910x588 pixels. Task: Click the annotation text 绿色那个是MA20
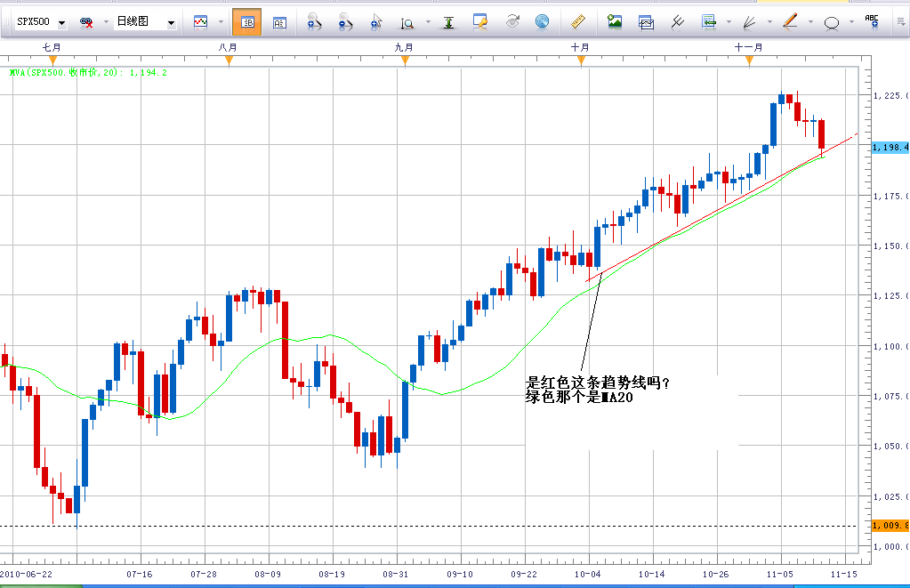tap(579, 398)
